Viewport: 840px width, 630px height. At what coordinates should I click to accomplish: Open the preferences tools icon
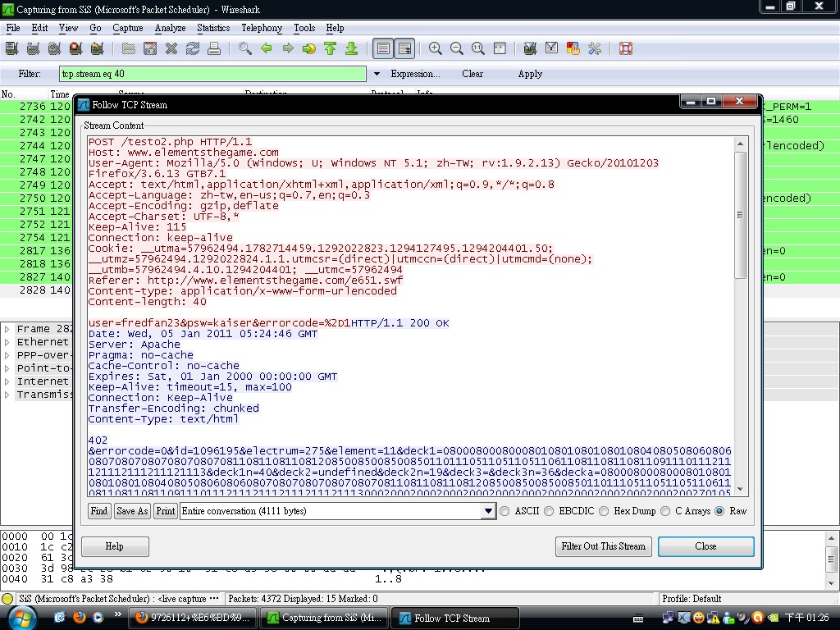tap(595, 48)
